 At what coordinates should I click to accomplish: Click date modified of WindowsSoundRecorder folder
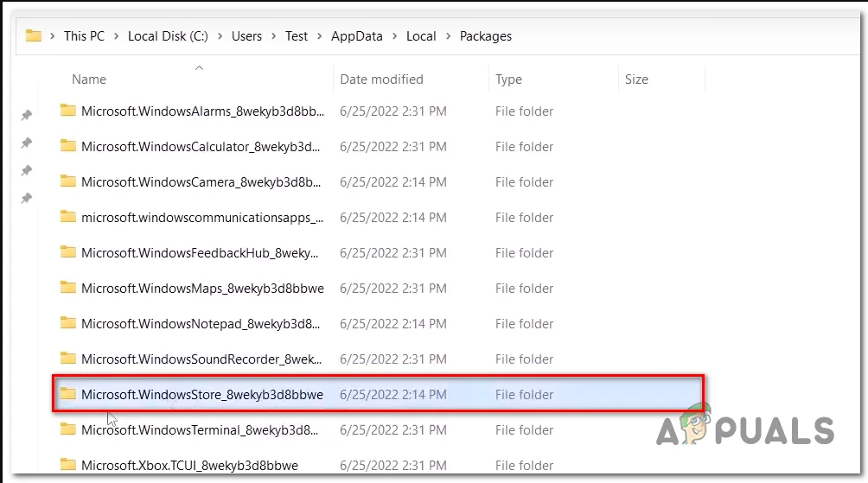point(393,359)
